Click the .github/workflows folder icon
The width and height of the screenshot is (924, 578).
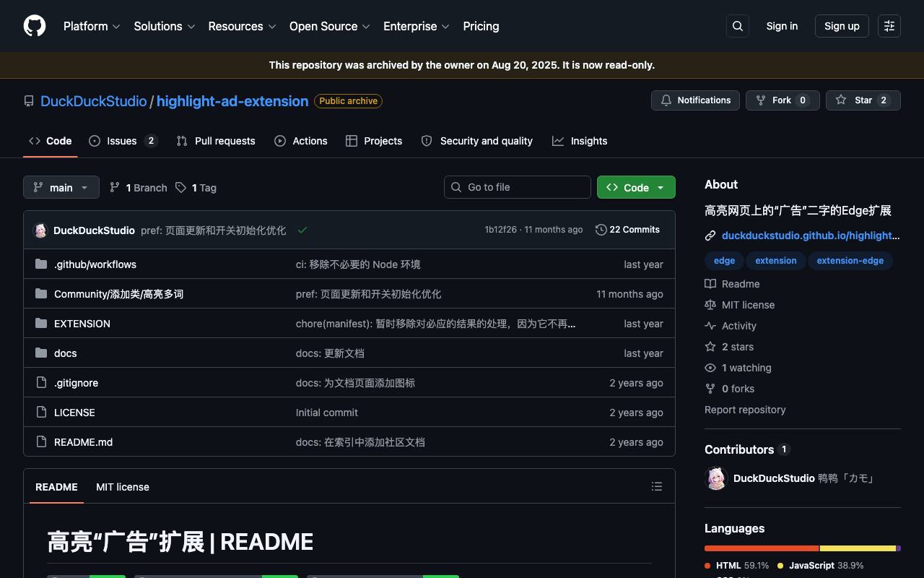(x=41, y=264)
